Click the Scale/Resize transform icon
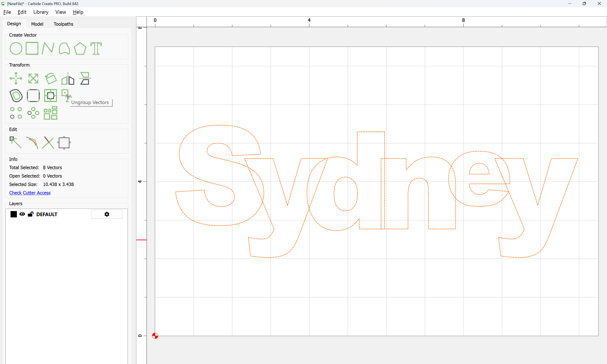The image size is (607, 364). pyautogui.click(x=33, y=79)
